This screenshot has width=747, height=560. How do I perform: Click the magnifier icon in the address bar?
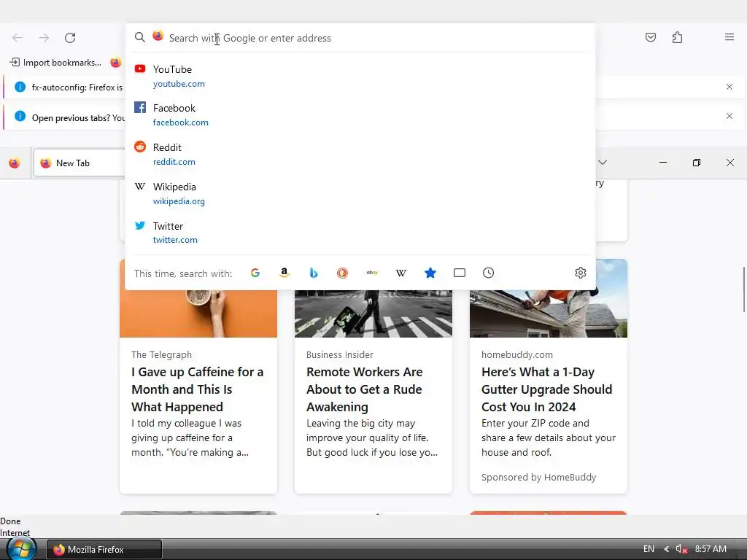(x=139, y=37)
